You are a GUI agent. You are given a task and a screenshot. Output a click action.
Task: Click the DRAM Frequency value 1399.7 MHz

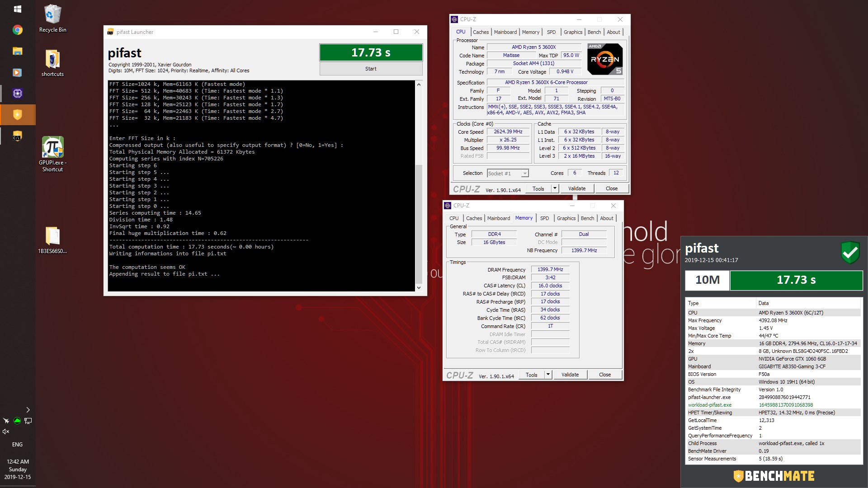tap(550, 269)
